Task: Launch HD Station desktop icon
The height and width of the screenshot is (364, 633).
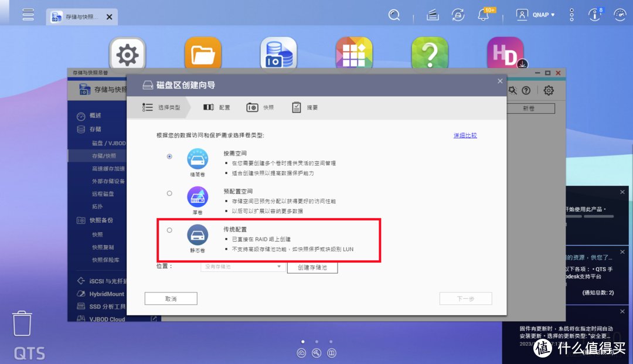Action: click(506, 53)
